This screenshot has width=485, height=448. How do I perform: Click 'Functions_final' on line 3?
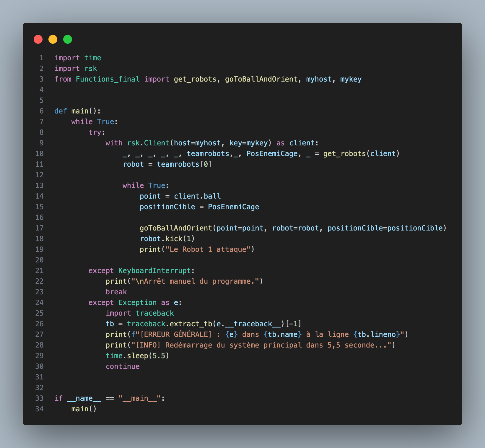108,79
